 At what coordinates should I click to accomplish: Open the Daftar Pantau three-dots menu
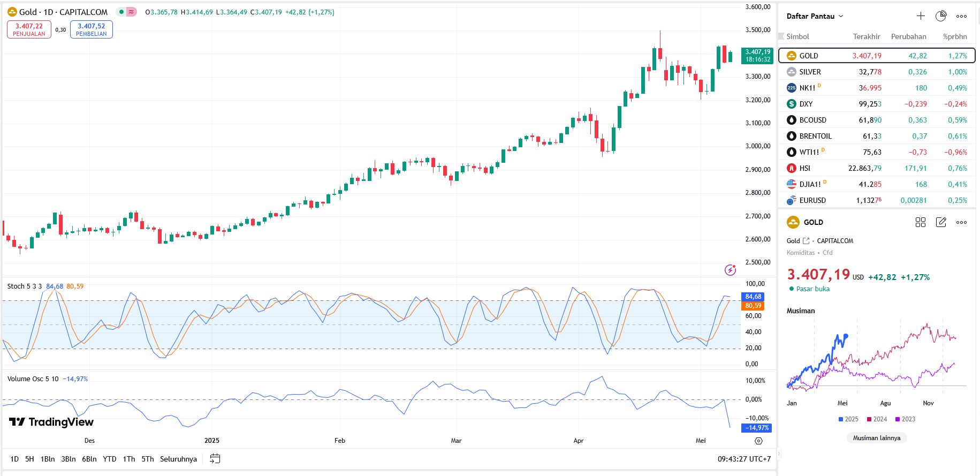961,16
